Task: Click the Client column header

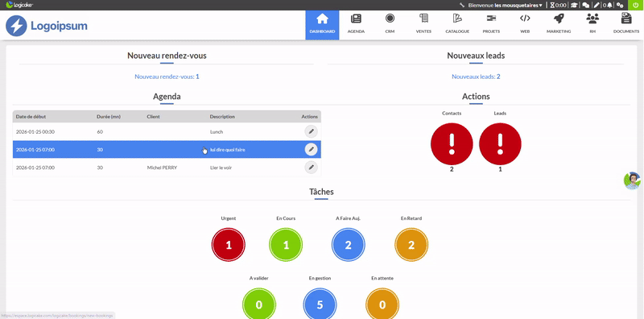Action: click(x=153, y=116)
